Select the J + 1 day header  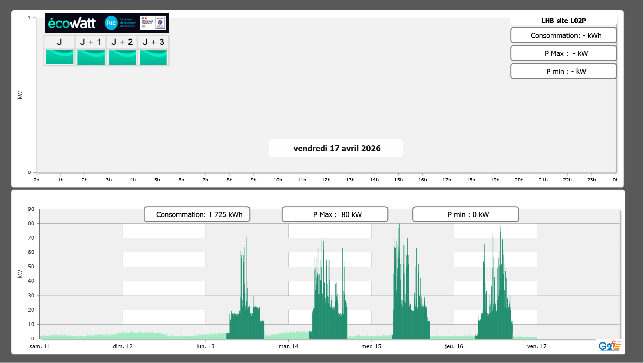click(x=91, y=42)
